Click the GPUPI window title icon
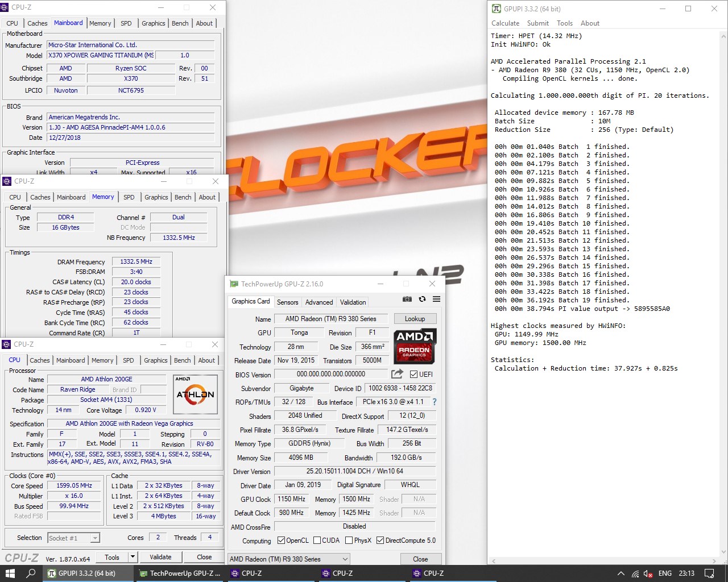Image resolution: width=728 pixels, height=582 pixels. (x=497, y=9)
